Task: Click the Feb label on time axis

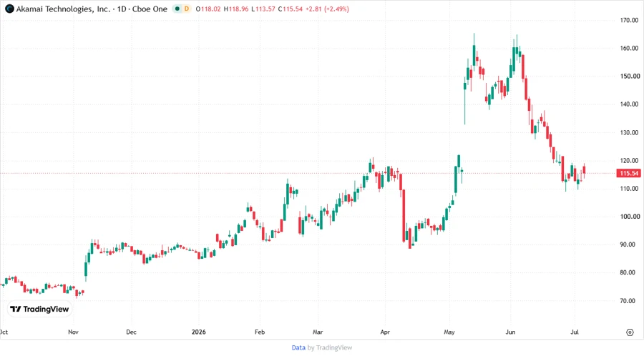Action: pos(260,332)
